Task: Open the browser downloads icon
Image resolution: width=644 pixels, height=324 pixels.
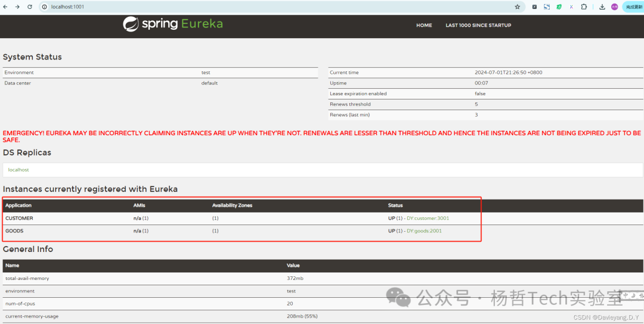Action: click(602, 7)
